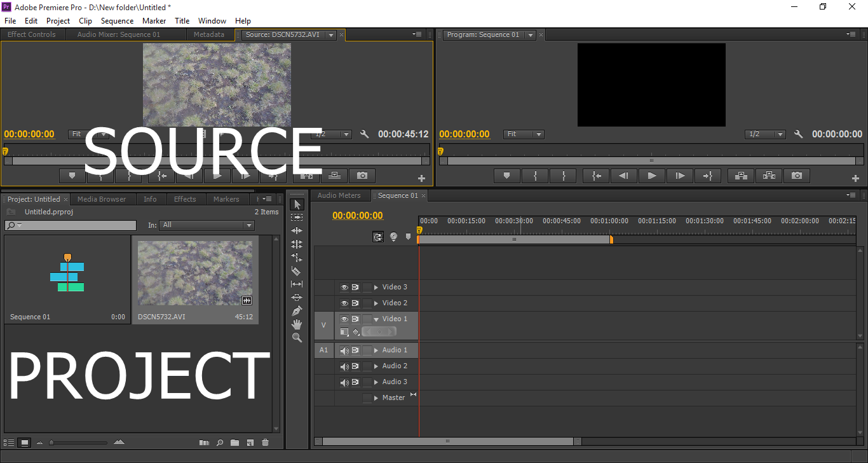The width and height of the screenshot is (868, 463).
Task: Select the Rate Stretch tool
Action: (297, 258)
